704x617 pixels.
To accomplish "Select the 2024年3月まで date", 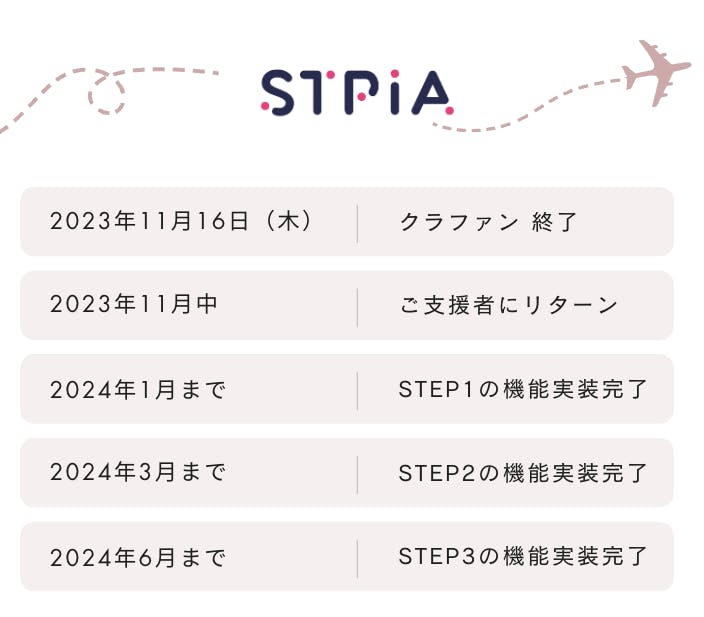I will coord(138,472).
